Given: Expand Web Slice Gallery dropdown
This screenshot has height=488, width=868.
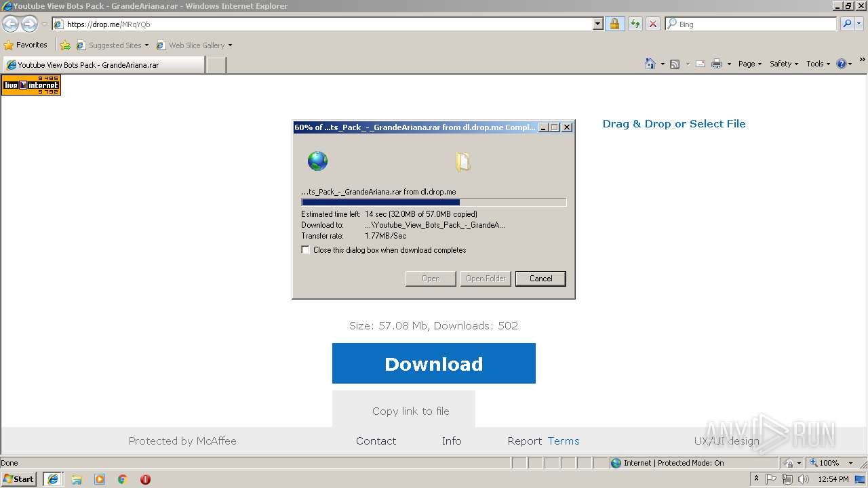Looking at the screenshot, I should click(230, 45).
